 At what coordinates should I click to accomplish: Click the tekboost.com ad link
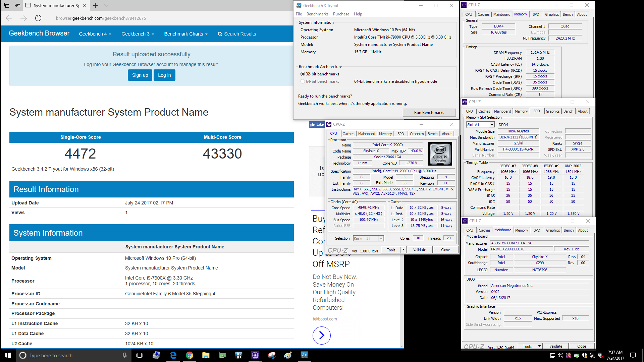[325, 319]
